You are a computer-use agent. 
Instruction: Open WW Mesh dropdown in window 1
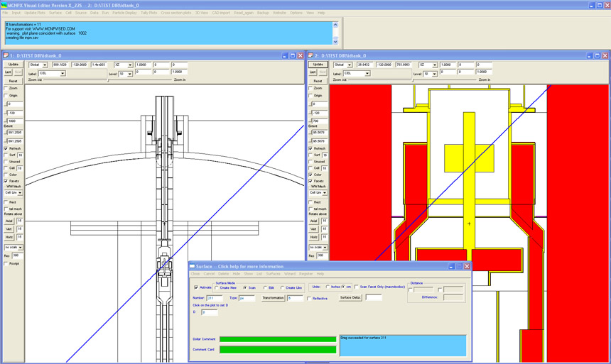coord(20,193)
